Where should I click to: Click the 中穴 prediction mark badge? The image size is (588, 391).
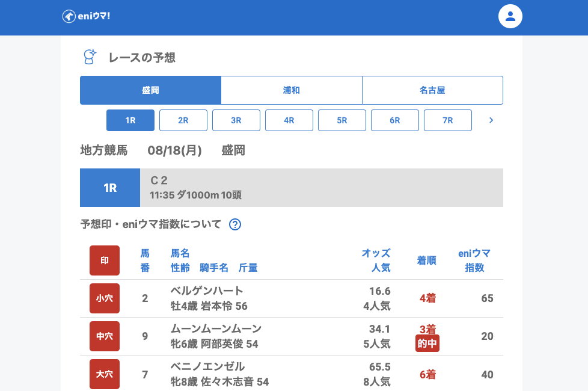[x=105, y=336]
